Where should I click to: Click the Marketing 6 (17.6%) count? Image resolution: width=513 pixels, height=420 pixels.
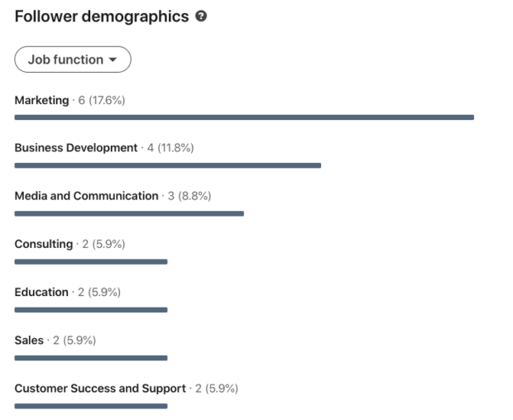pos(102,100)
